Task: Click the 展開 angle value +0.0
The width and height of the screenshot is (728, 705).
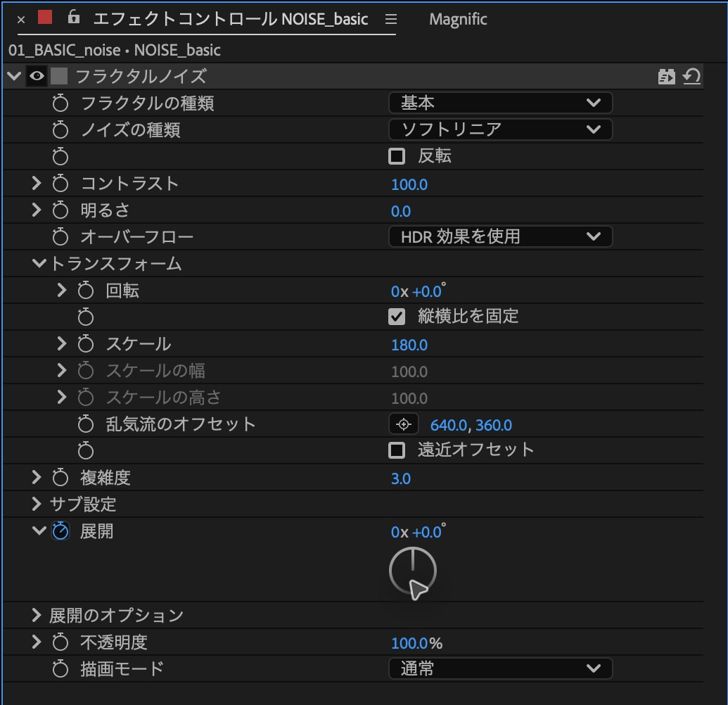Action: [427, 532]
